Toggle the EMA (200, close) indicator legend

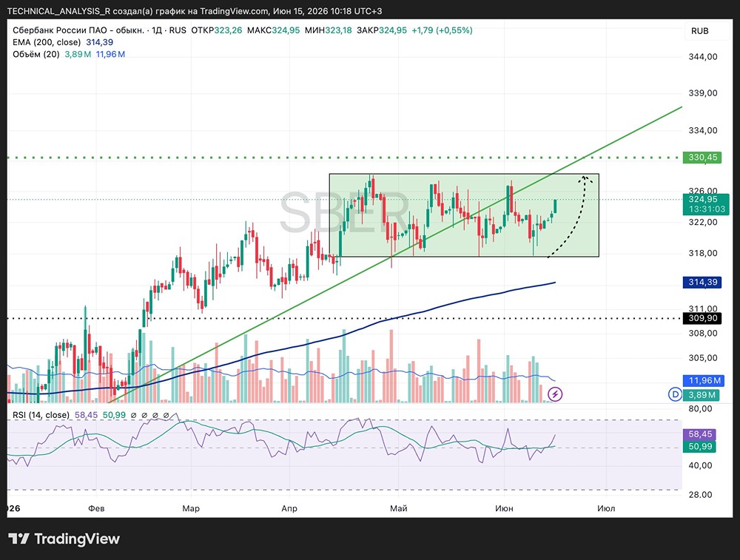[47, 42]
